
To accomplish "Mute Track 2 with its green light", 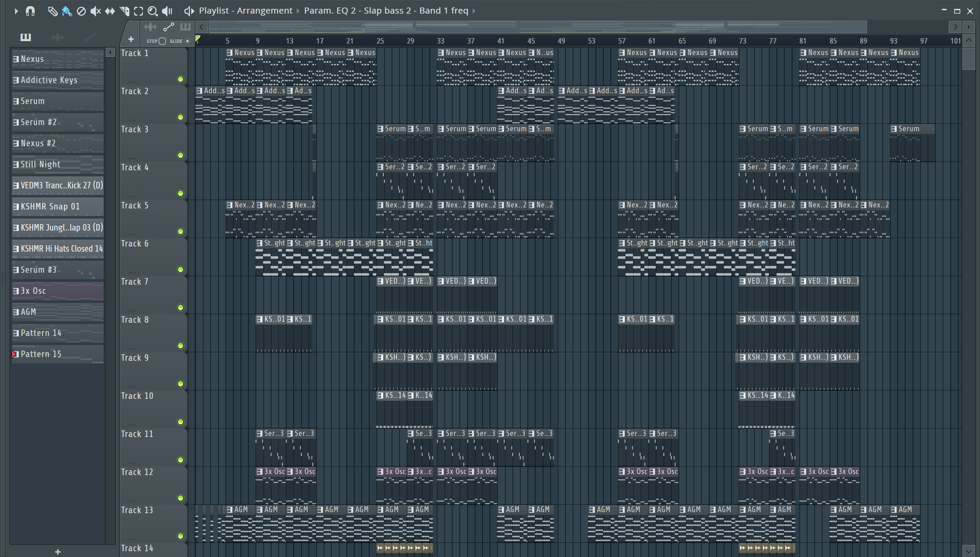I will click(180, 117).
